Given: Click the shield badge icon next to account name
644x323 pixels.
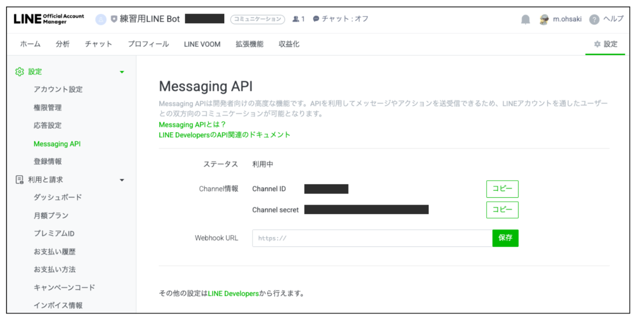Looking at the screenshot, I should [114, 19].
